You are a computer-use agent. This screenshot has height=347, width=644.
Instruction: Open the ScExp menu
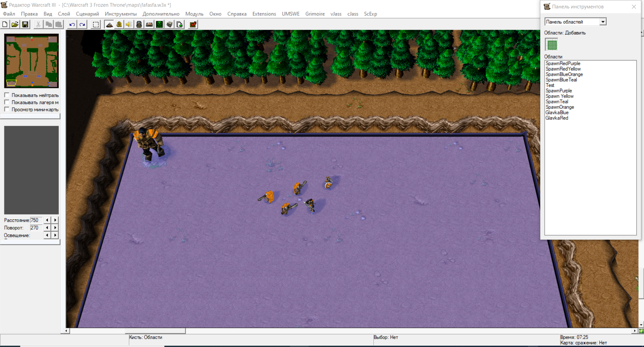pyautogui.click(x=370, y=14)
